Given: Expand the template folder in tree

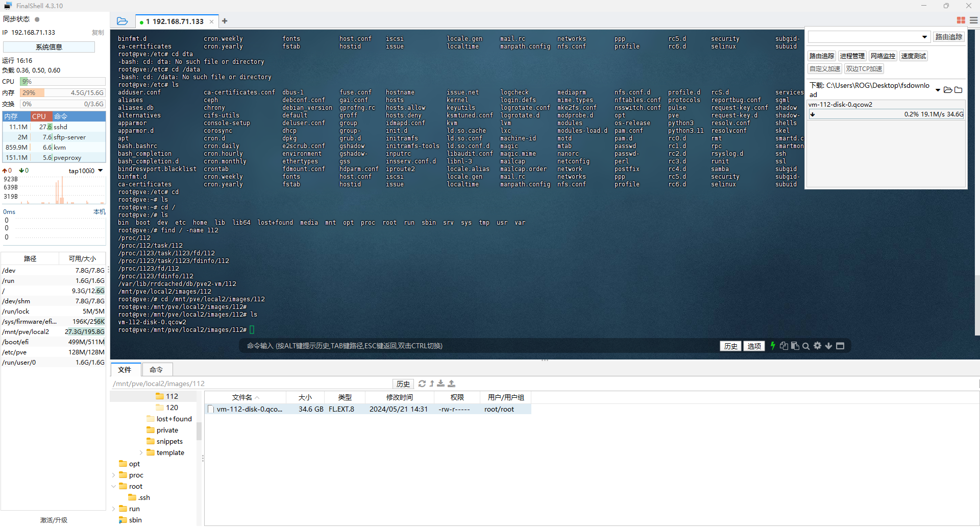Looking at the screenshot, I should (x=141, y=452).
